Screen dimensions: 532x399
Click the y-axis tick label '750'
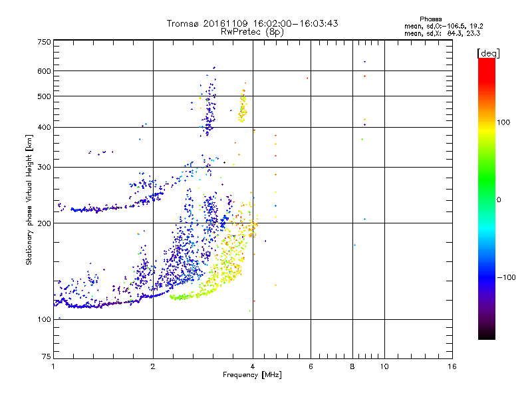(44, 42)
